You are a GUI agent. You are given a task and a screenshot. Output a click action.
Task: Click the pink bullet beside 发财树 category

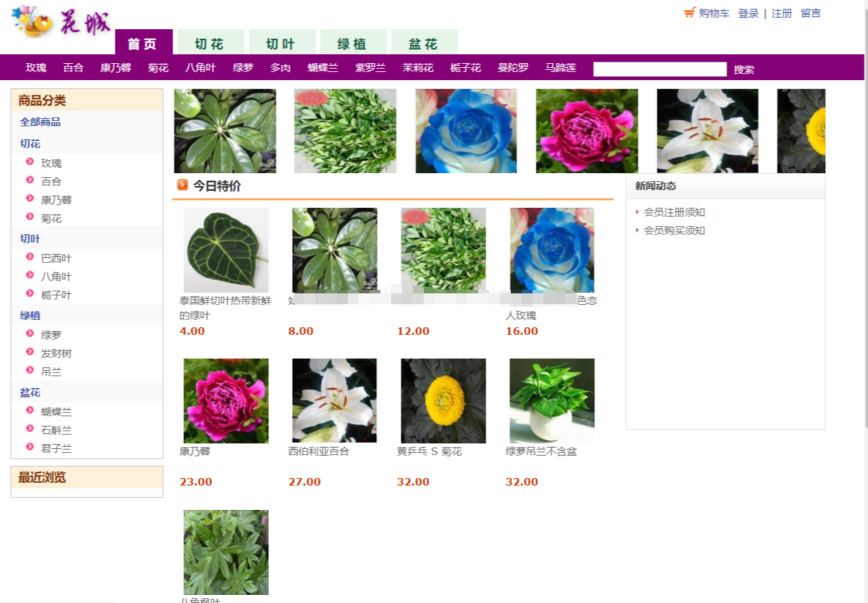pos(30,352)
